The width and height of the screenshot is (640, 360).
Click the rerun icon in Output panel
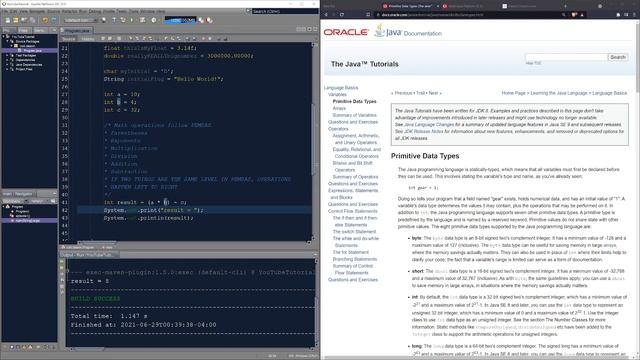click(62, 262)
